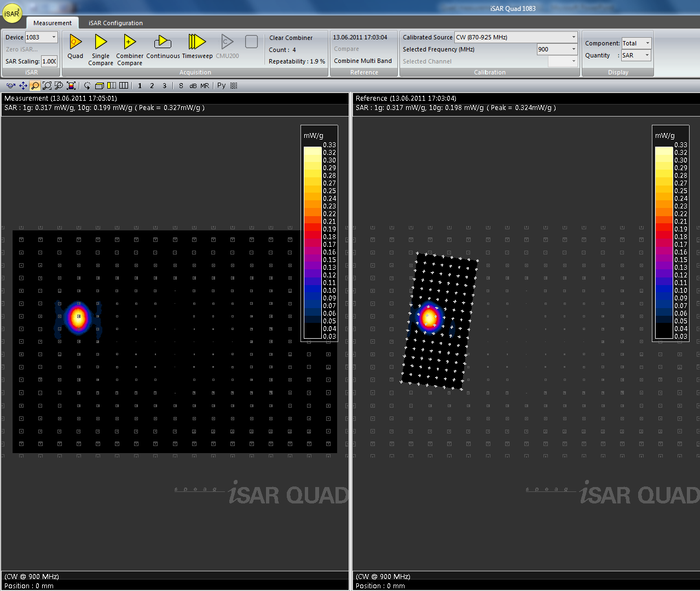Toggle dB scale display

pyautogui.click(x=193, y=85)
